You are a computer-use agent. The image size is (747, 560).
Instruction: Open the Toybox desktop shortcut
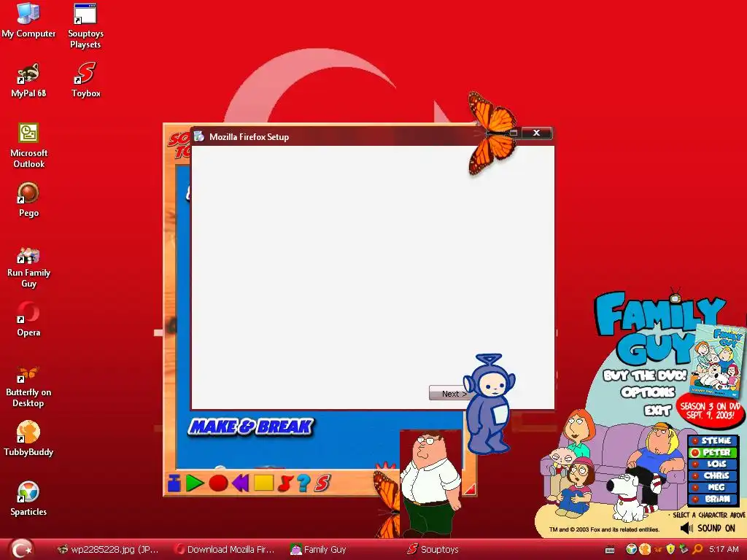86,80
